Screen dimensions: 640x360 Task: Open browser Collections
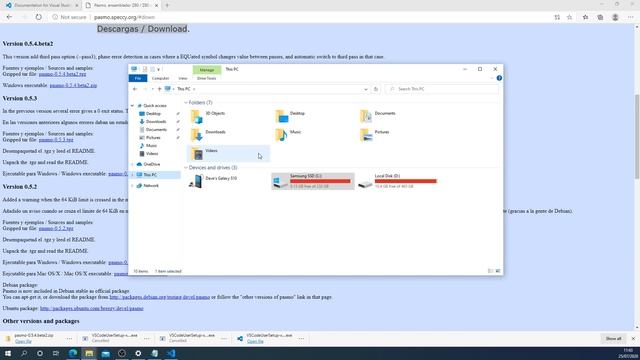600,17
